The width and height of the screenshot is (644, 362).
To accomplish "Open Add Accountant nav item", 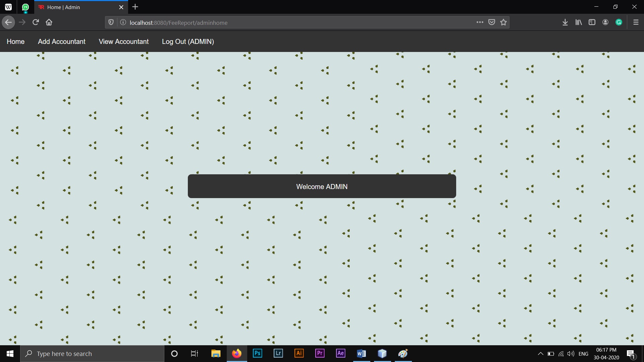I will pos(61,42).
